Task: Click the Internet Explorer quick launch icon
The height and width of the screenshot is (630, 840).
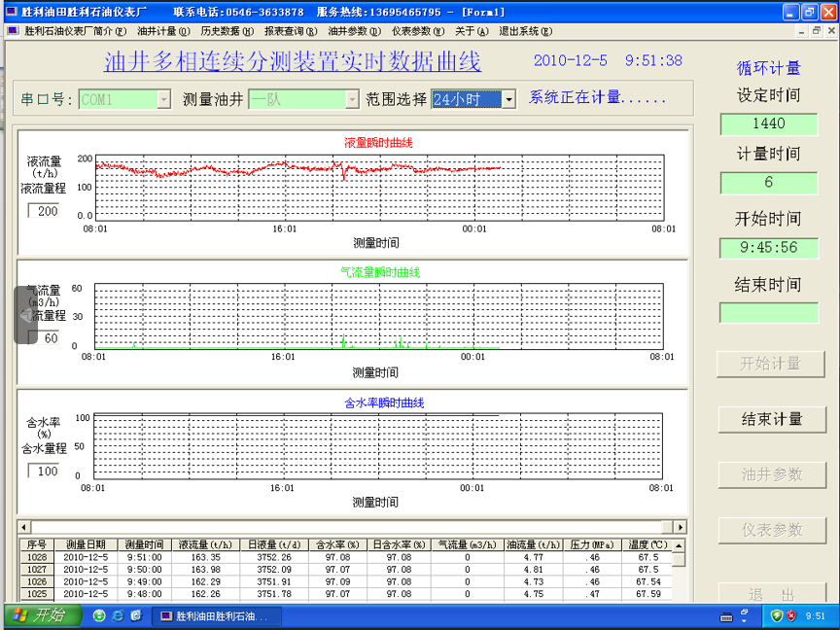Action: pyautogui.click(x=118, y=615)
